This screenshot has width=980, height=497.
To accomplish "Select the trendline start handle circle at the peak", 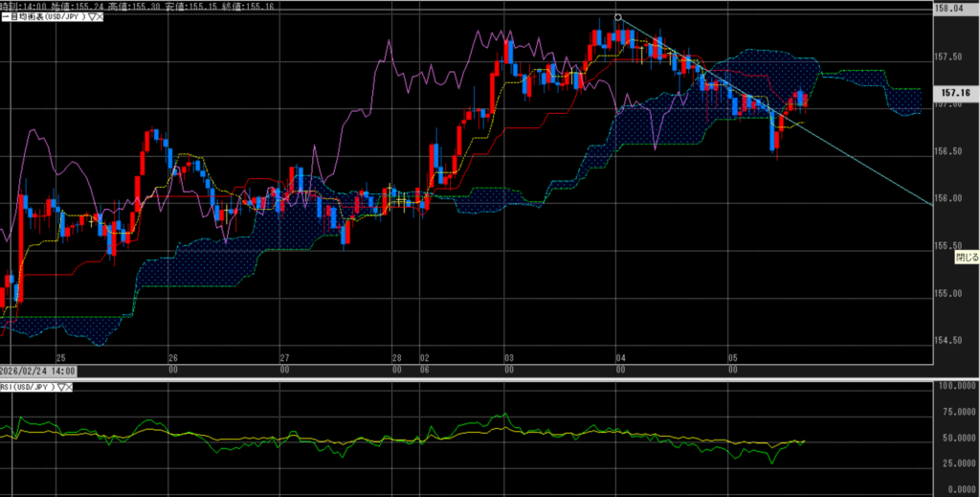I will pos(618,17).
